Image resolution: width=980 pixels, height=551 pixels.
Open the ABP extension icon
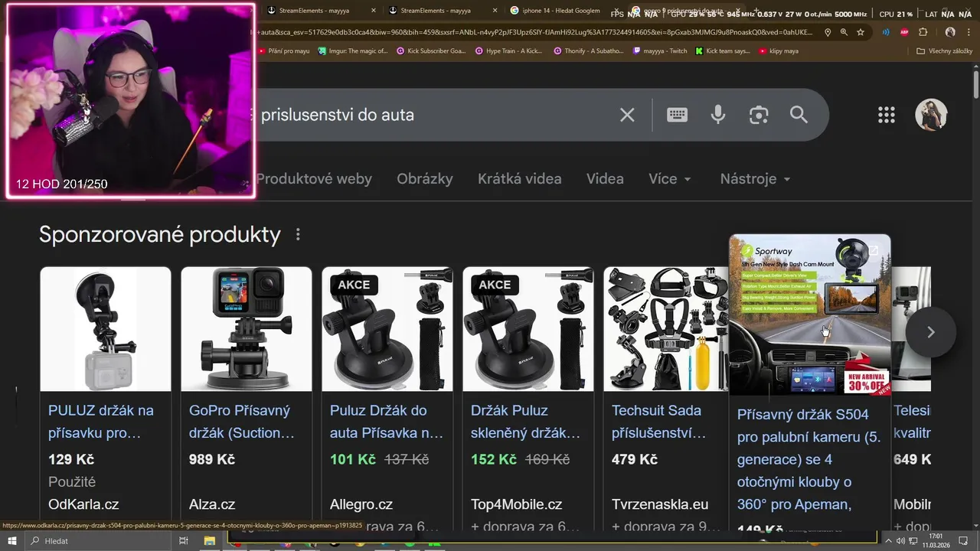pos(904,32)
